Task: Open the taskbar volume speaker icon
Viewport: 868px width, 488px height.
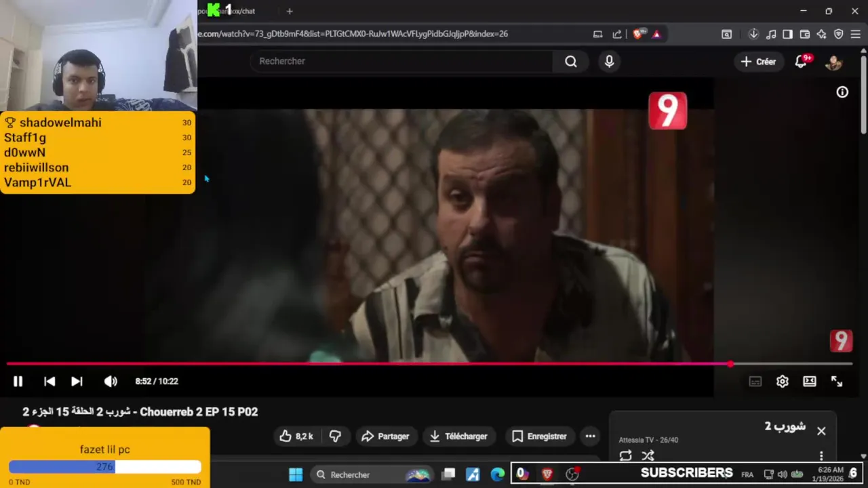Action: coord(783,474)
